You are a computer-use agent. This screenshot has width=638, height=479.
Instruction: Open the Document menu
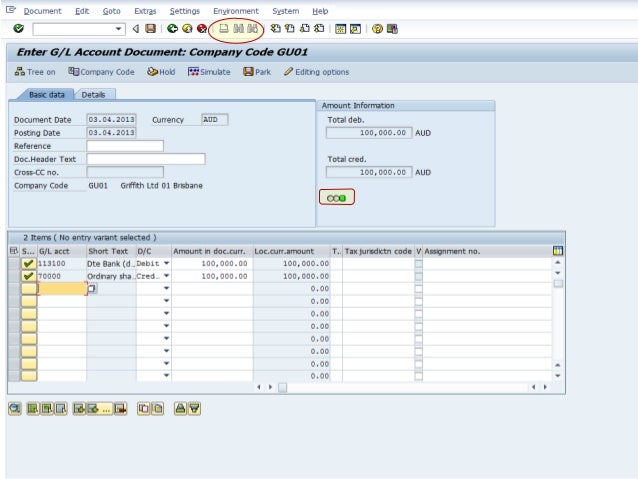point(42,11)
